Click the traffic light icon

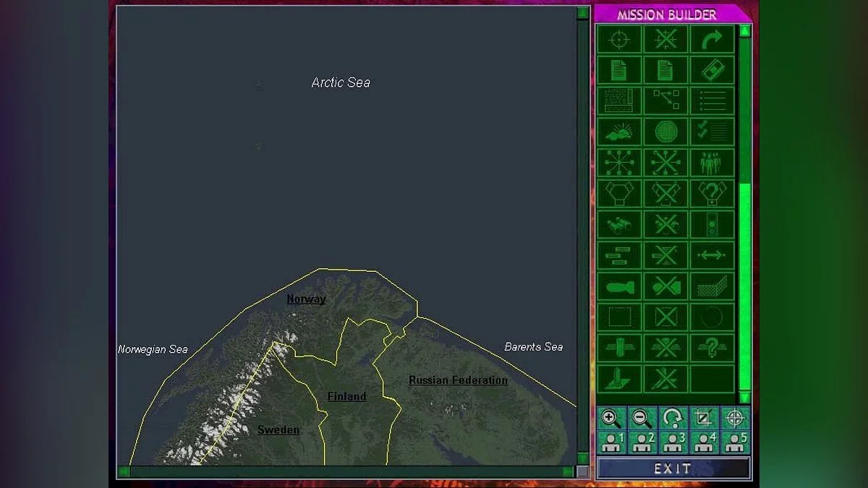point(712,224)
